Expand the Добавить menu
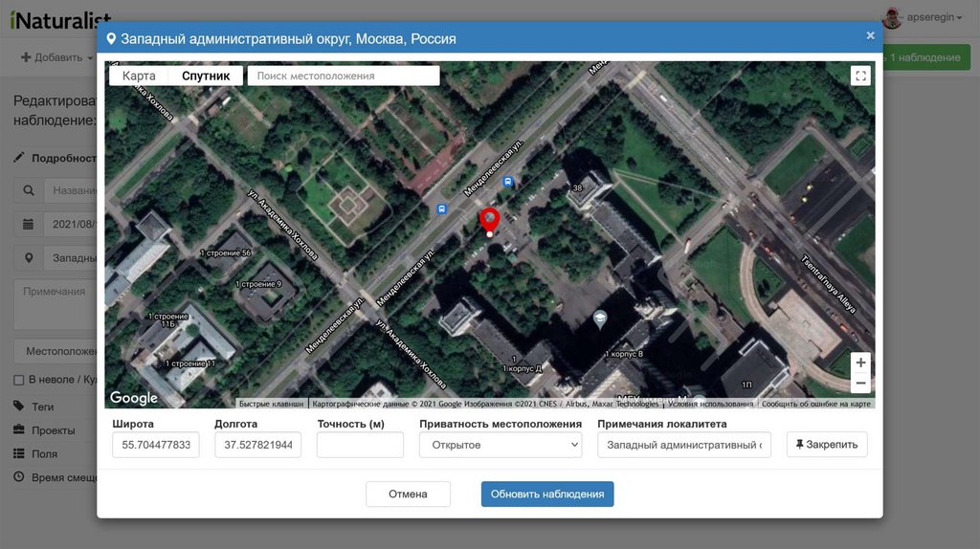 pos(56,57)
